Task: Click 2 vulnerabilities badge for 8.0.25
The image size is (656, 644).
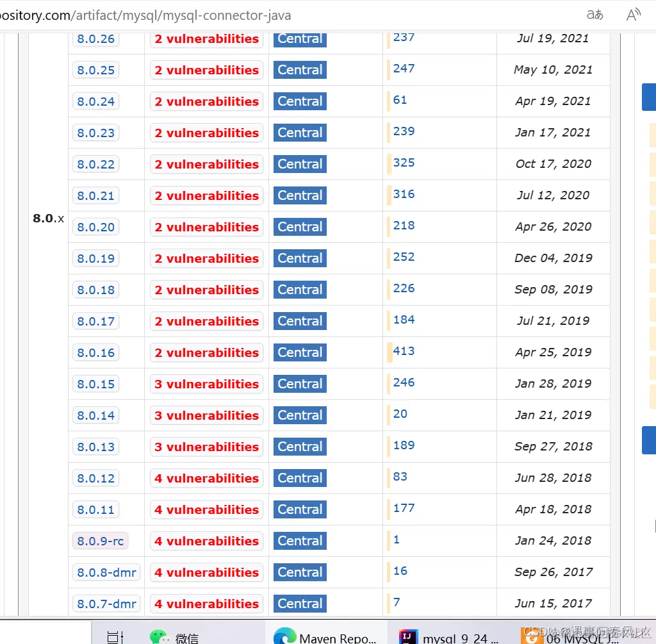Action: (207, 70)
